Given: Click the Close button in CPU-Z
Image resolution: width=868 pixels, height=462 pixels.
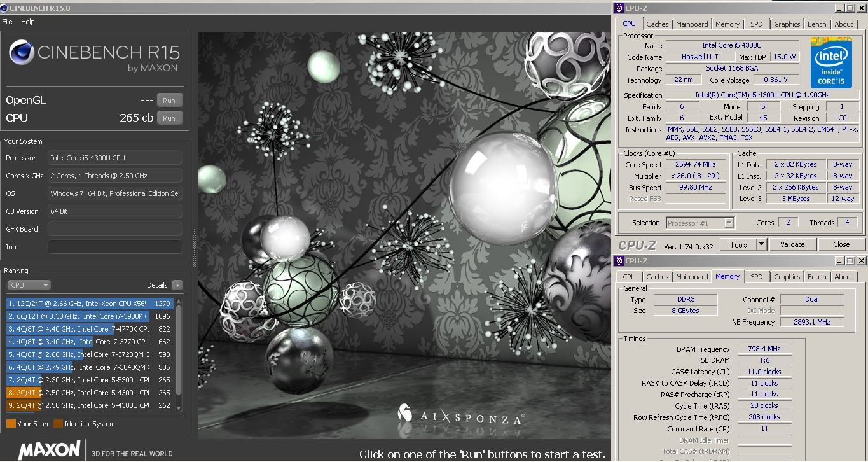Looking at the screenshot, I should click(x=841, y=244).
